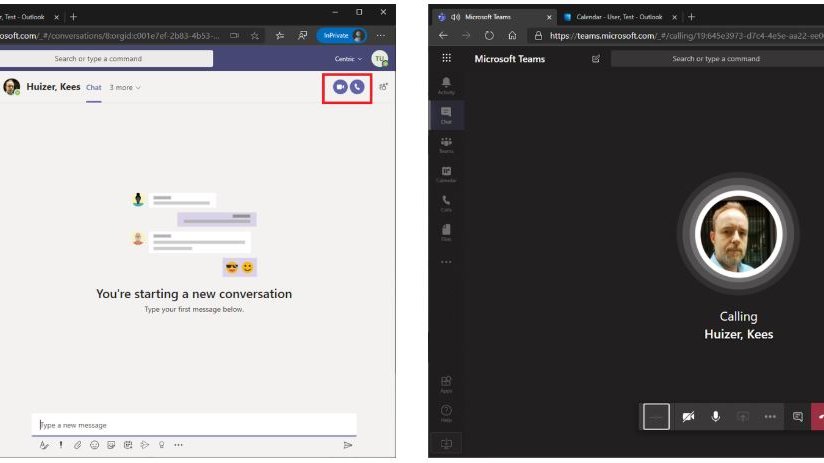This screenshot has width=824, height=463.
Task: Open Calendar in the dark Teams sidebar
Action: (x=446, y=174)
